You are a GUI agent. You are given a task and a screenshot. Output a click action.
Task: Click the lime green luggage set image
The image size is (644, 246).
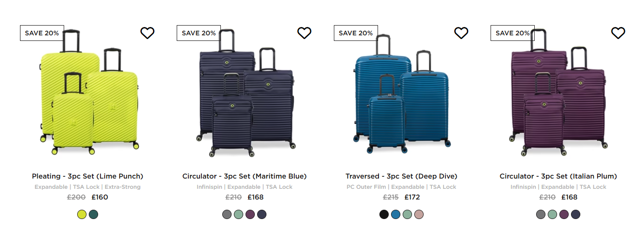click(89, 92)
